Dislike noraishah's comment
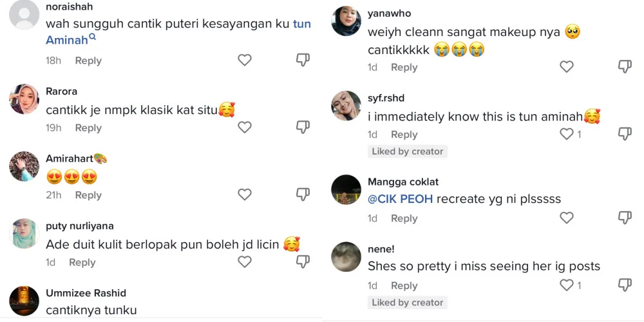Screen dimensions: 644x322 (303, 60)
